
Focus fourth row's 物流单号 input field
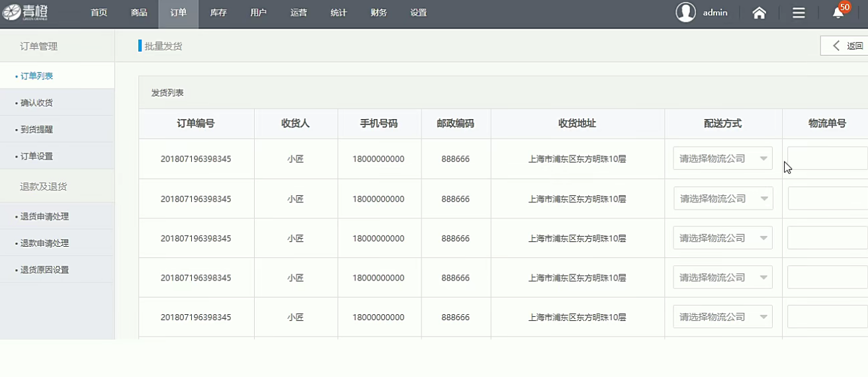point(828,278)
